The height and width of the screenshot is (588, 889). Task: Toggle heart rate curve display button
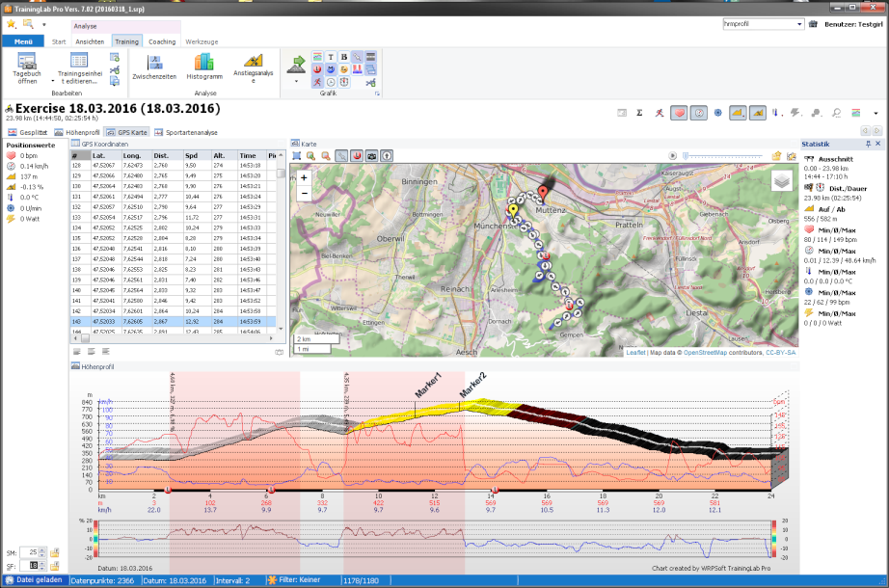click(679, 113)
